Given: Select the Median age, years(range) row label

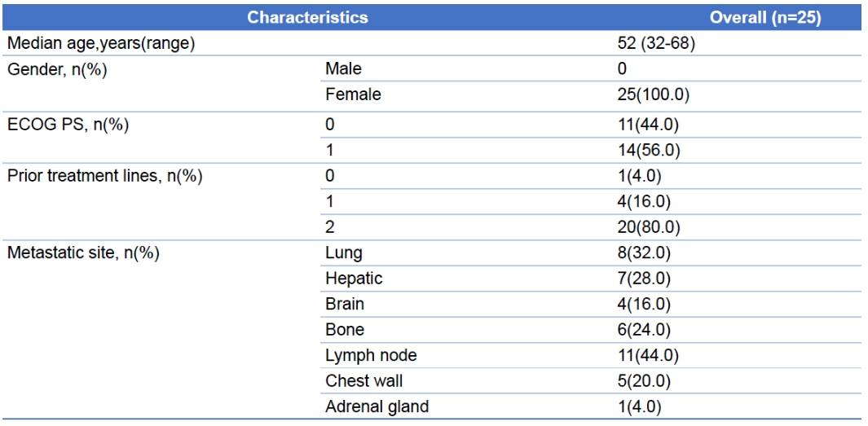Looking at the screenshot, I should click(100, 43).
